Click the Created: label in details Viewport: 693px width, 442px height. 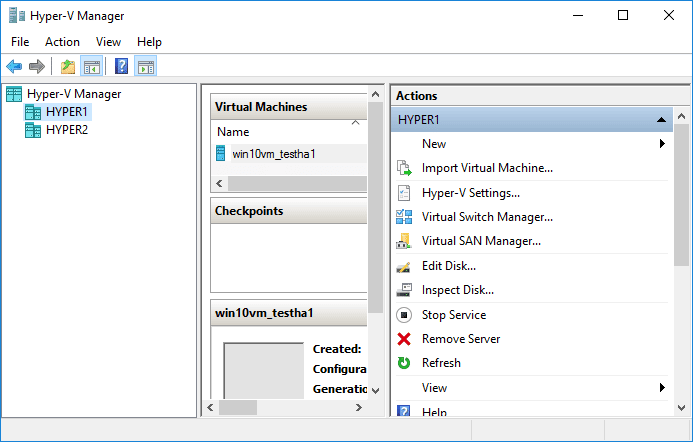(x=337, y=349)
